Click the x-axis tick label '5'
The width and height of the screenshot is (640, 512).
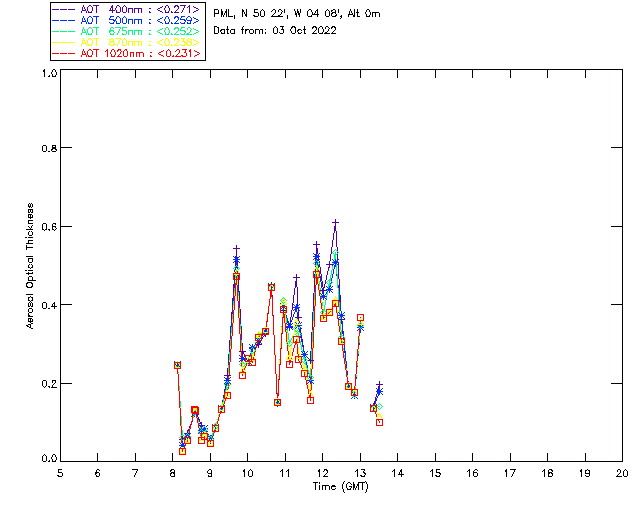pos(60,473)
